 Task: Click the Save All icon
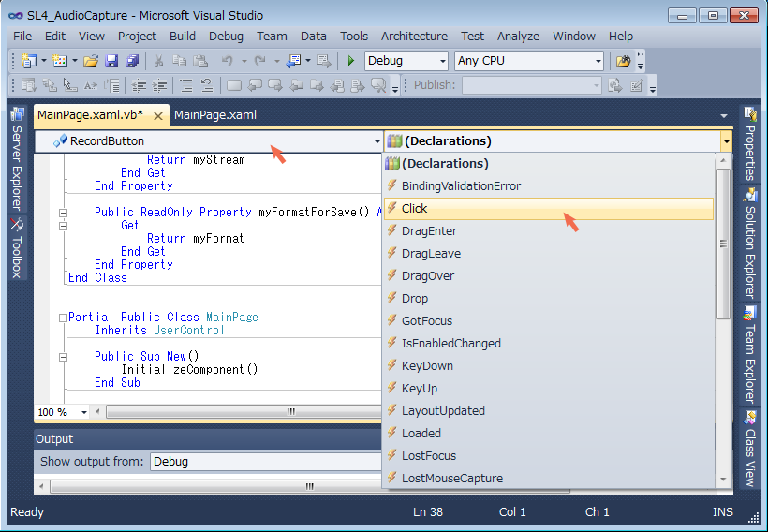click(x=132, y=61)
